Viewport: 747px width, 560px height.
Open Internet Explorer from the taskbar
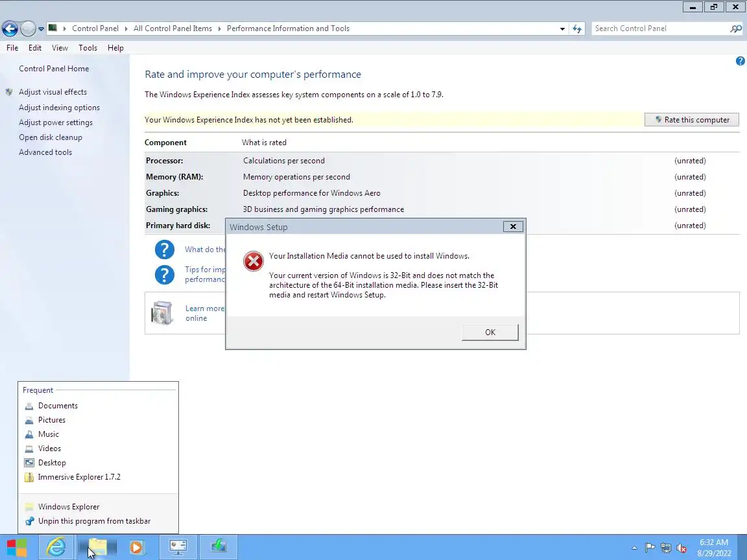(x=56, y=547)
